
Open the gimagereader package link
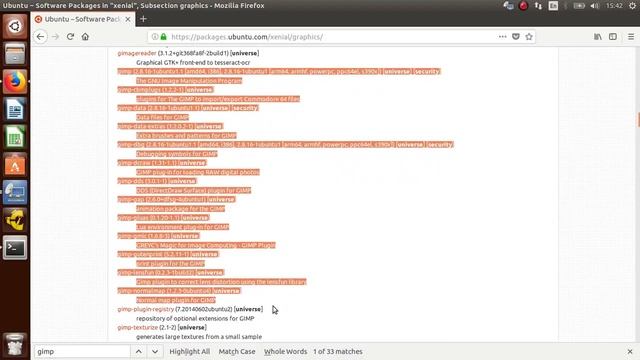click(137, 53)
